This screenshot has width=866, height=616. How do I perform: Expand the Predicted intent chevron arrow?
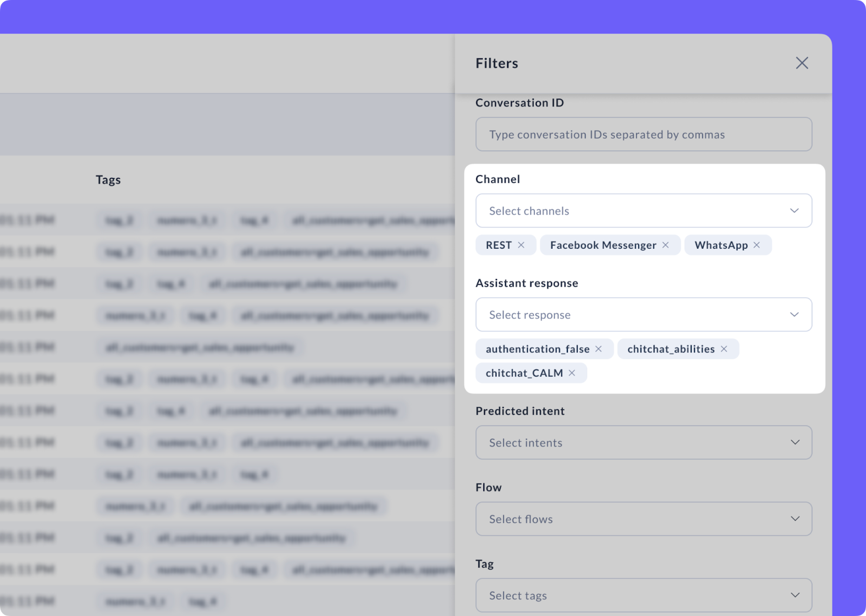tap(795, 442)
